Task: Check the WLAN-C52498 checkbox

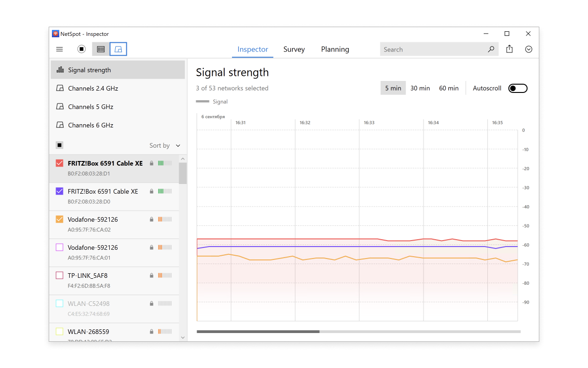Action: click(59, 304)
